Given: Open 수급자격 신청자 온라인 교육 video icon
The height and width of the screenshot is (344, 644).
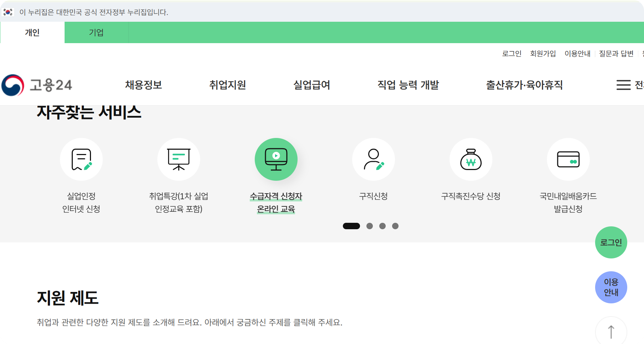Looking at the screenshot, I should pos(276,159).
